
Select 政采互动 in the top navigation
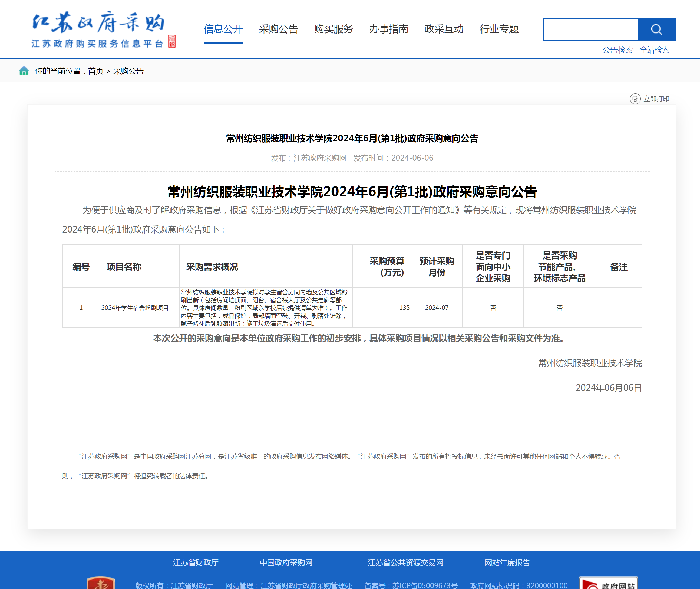444,29
